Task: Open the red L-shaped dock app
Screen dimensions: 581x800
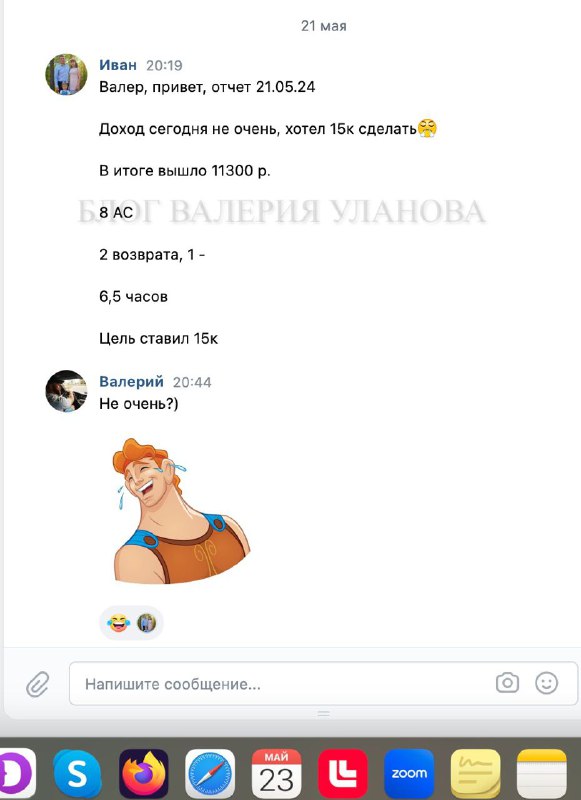Action: click(x=342, y=773)
